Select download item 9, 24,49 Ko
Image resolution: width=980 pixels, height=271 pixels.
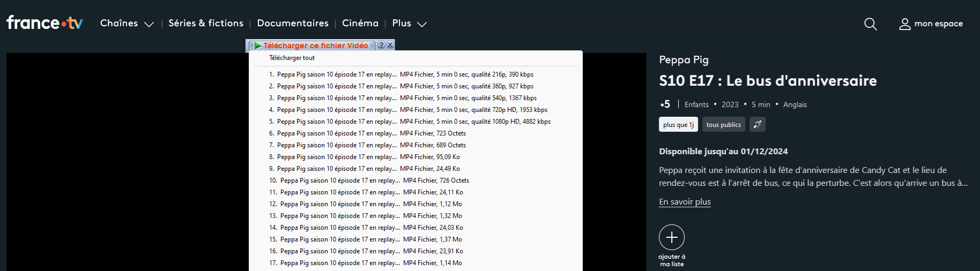pyautogui.click(x=415, y=169)
